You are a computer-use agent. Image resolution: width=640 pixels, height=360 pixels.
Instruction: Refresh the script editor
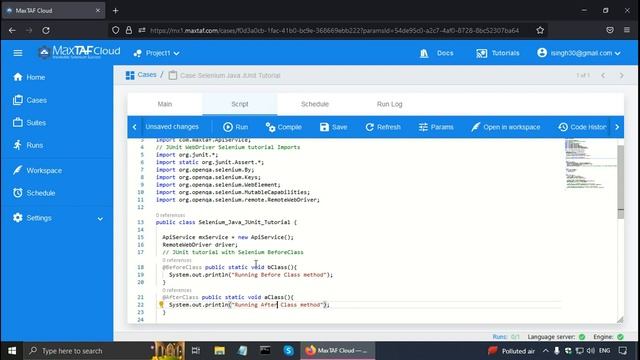point(383,127)
